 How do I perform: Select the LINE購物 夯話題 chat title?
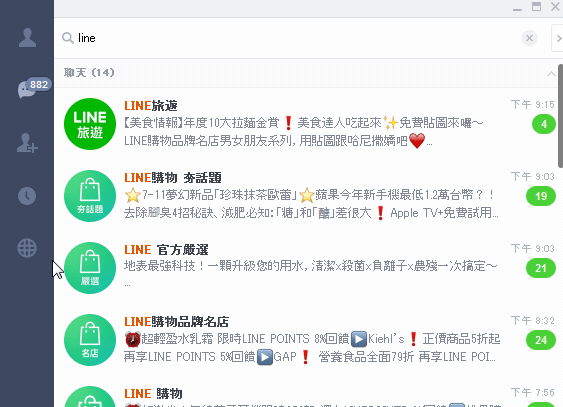point(173,178)
